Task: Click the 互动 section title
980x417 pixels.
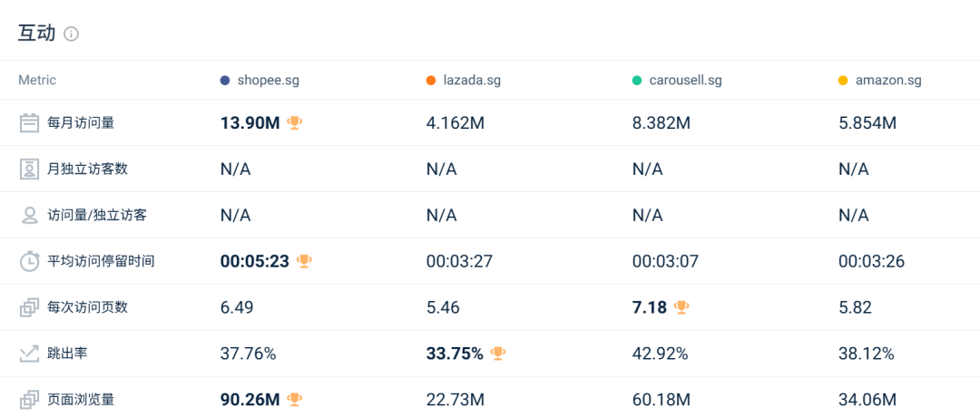Action: pos(37,34)
